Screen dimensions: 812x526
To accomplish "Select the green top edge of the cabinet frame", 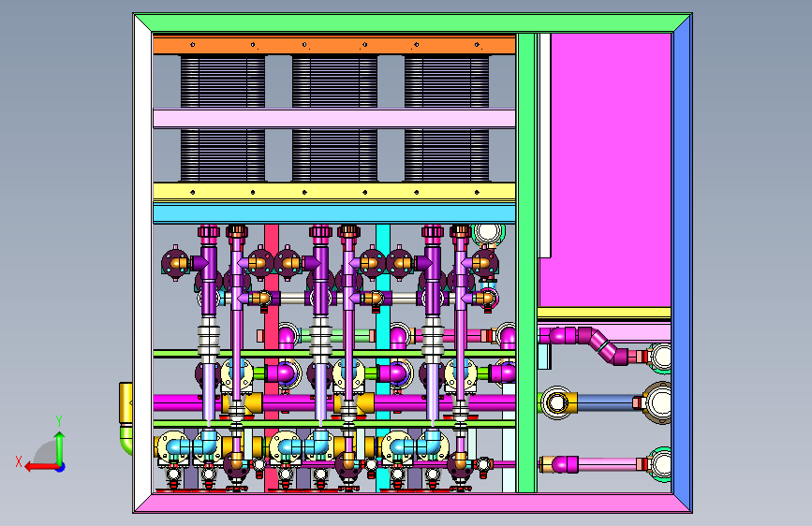I will point(413,22).
